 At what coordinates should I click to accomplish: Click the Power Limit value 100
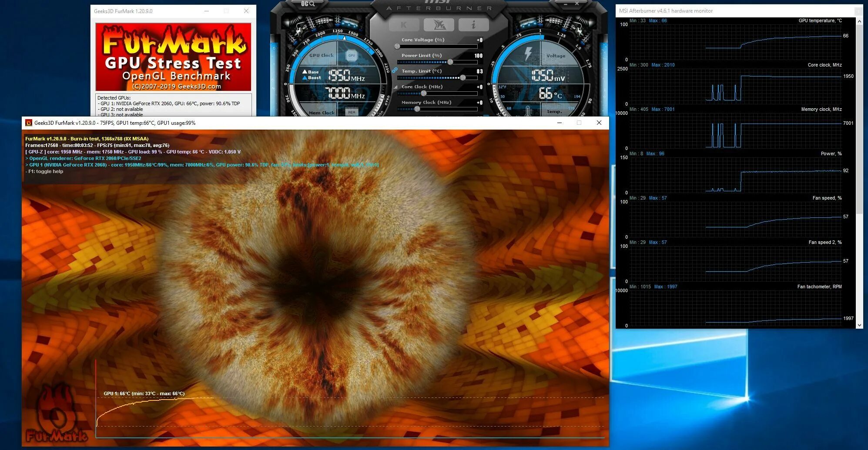pyautogui.click(x=479, y=56)
